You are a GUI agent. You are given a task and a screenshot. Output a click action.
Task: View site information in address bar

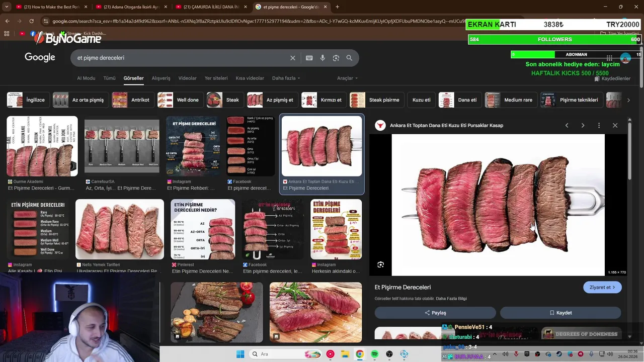(46, 21)
